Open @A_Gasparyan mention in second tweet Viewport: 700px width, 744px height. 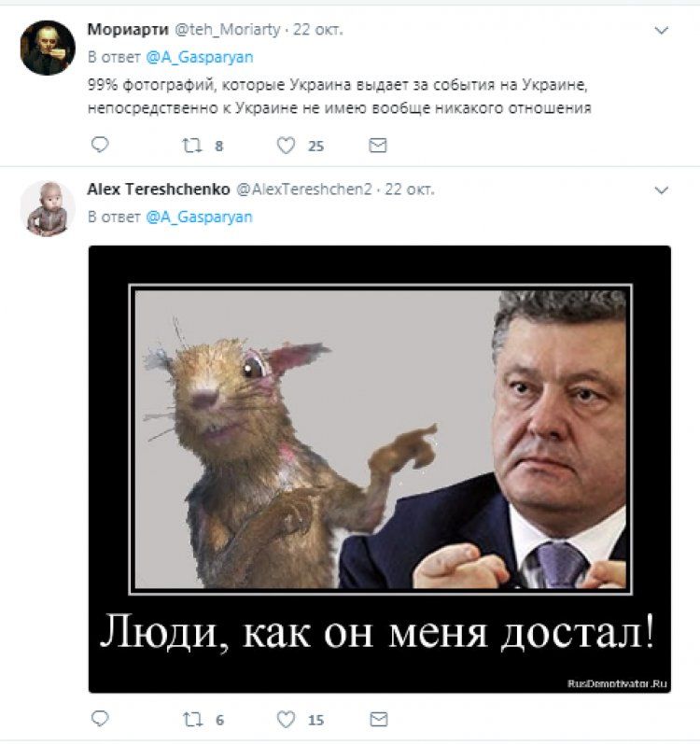[199, 218]
